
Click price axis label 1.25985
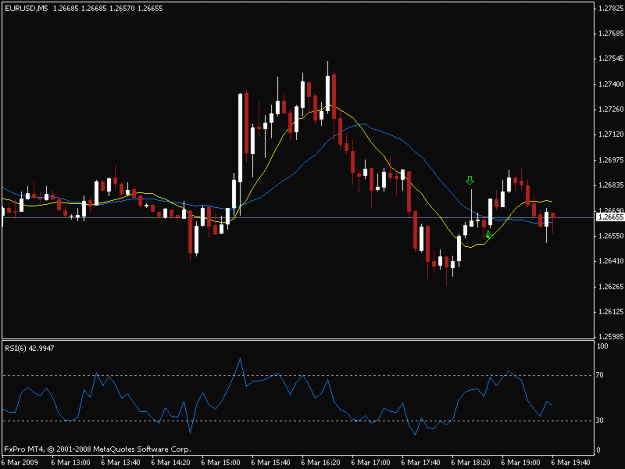point(611,337)
